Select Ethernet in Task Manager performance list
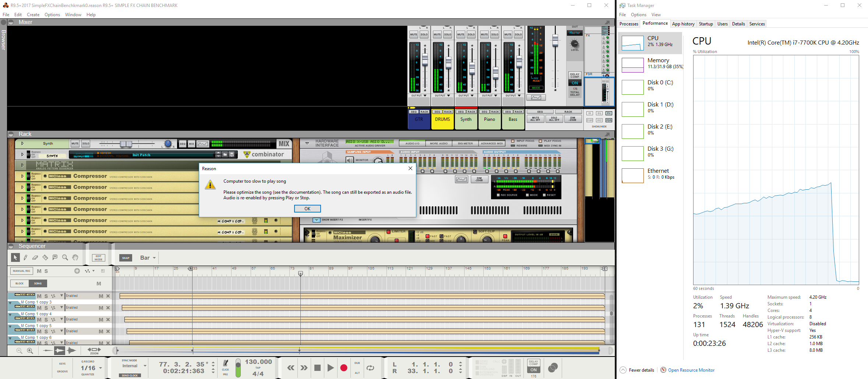The height and width of the screenshot is (379, 868). click(650, 175)
